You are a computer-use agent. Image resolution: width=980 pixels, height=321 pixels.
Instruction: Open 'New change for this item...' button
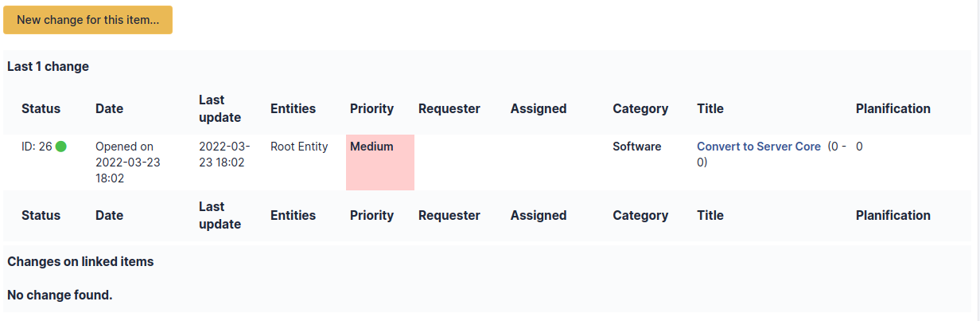[x=87, y=20]
